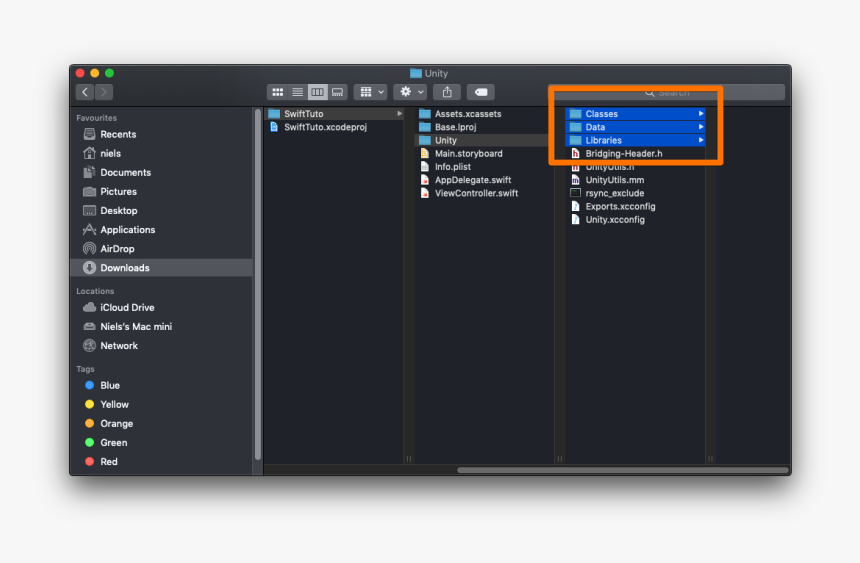Click the Unity folder icon in the title bar
The image size is (860, 563).
[416, 73]
